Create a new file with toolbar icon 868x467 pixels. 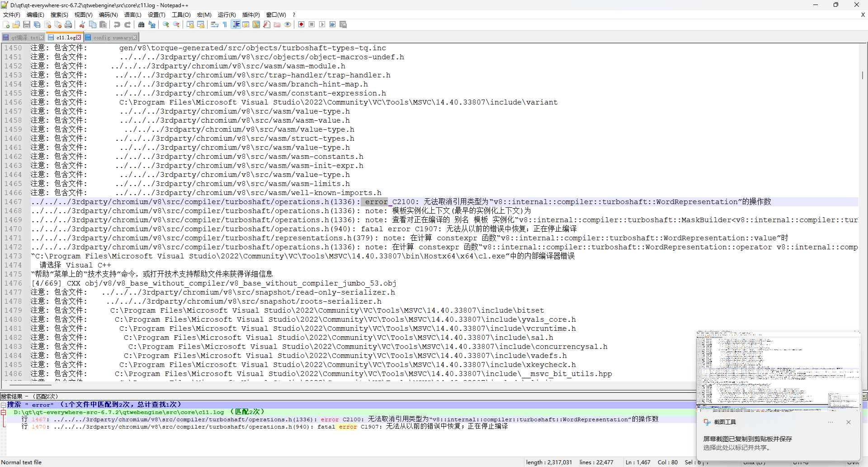(6, 24)
